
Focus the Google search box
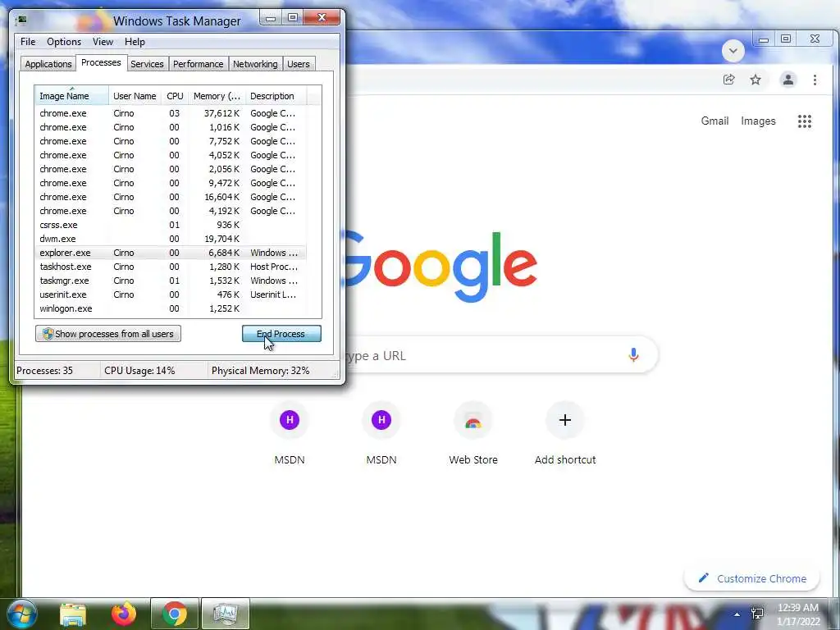click(x=501, y=355)
